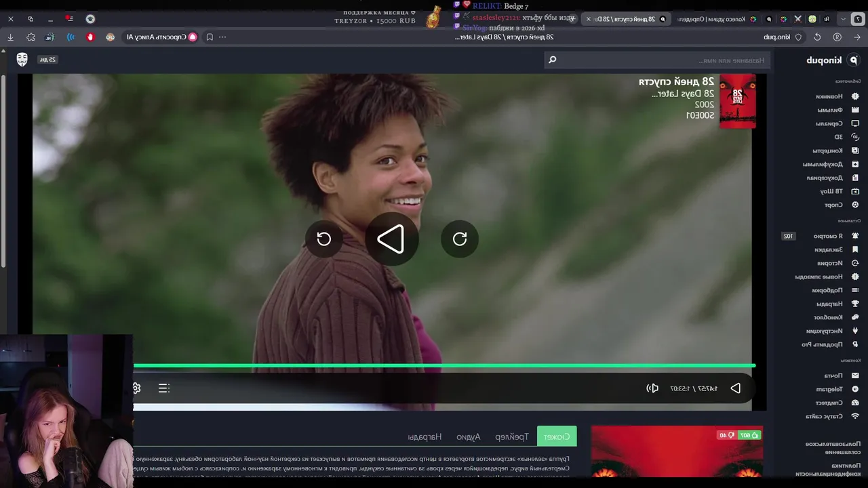This screenshot has height=488, width=868.
Task: Open the Концерты sidebar icon
Action: click(x=855, y=150)
